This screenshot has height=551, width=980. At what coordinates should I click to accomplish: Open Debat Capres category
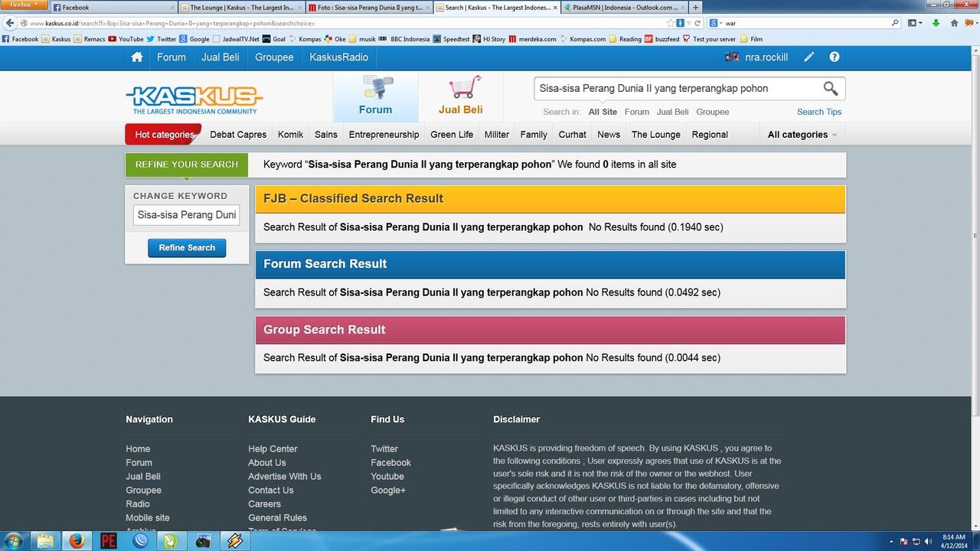(238, 135)
